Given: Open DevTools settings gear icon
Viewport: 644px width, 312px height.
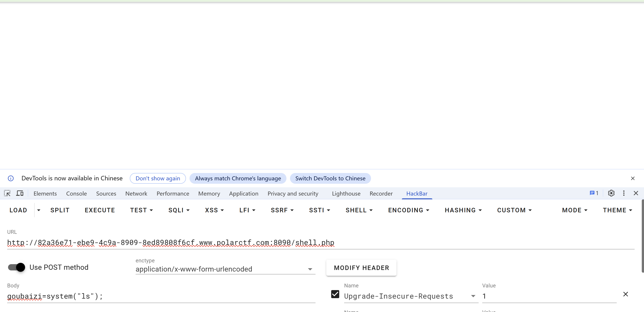Looking at the screenshot, I should click(611, 193).
